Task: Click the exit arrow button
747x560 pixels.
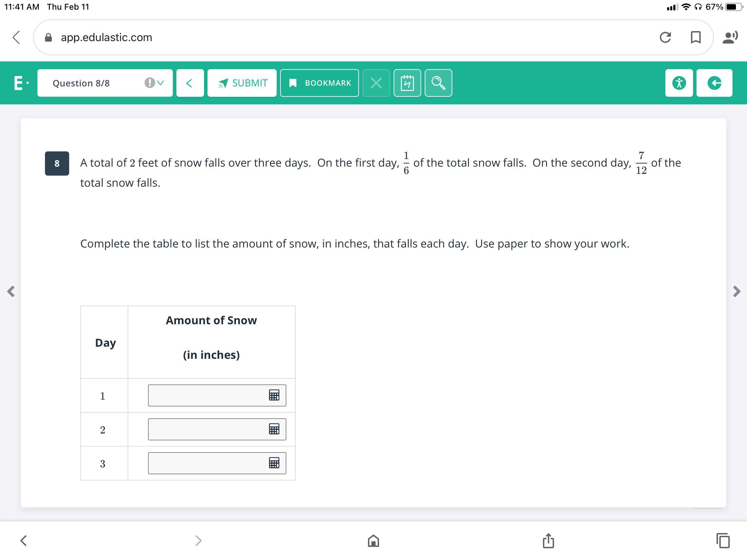Action: point(714,83)
